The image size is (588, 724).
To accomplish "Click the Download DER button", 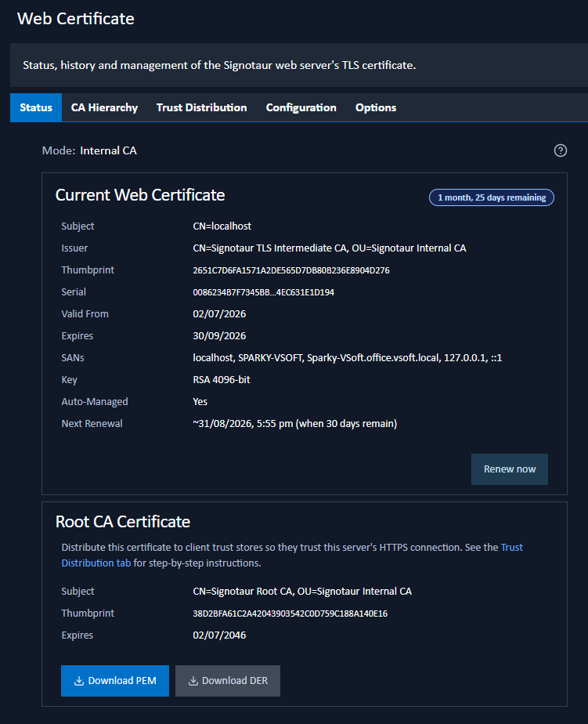I will coord(228,681).
